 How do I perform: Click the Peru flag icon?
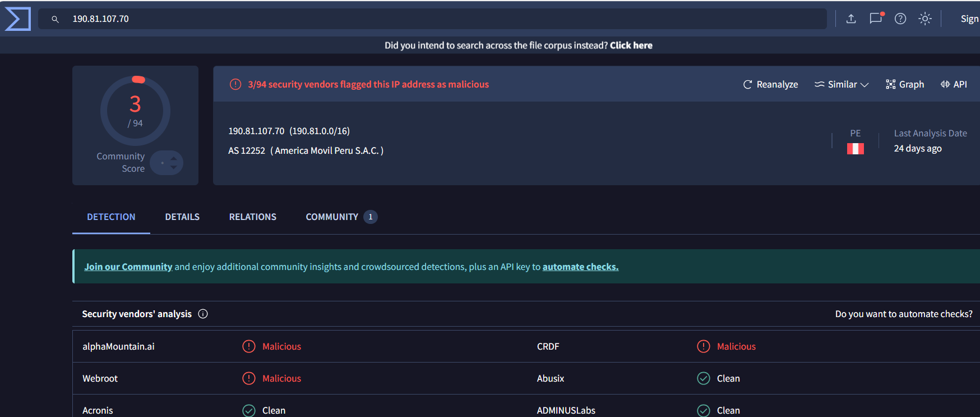point(855,149)
